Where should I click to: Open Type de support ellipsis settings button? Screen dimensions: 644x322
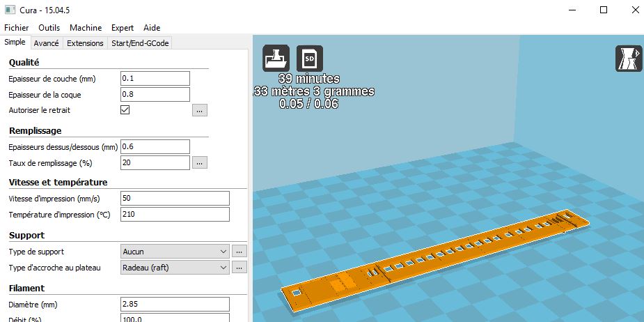[x=239, y=252]
